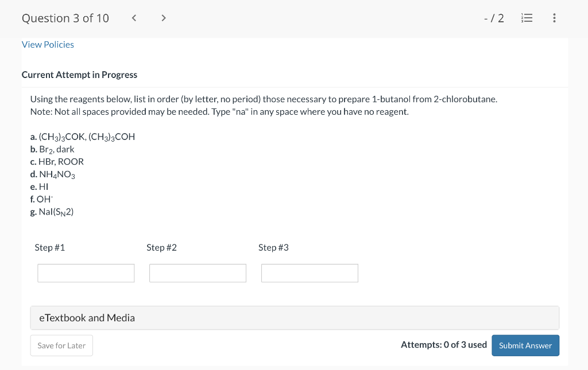
Task: Click the Current Attempt in Progress heading
Action: coord(79,75)
